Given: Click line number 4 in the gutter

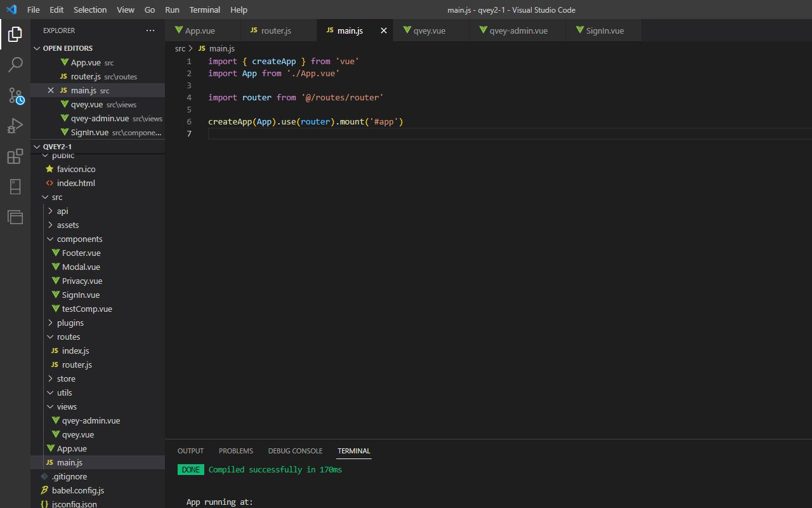Looking at the screenshot, I should tap(189, 97).
